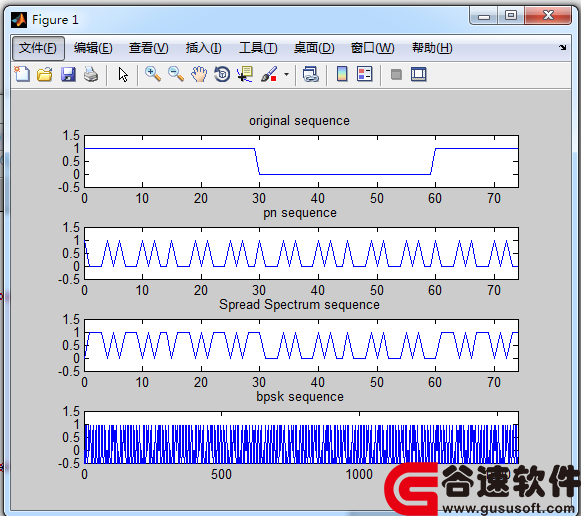Insert a legend with the legend button
Screen dimensions: 581x516
pos(365,74)
